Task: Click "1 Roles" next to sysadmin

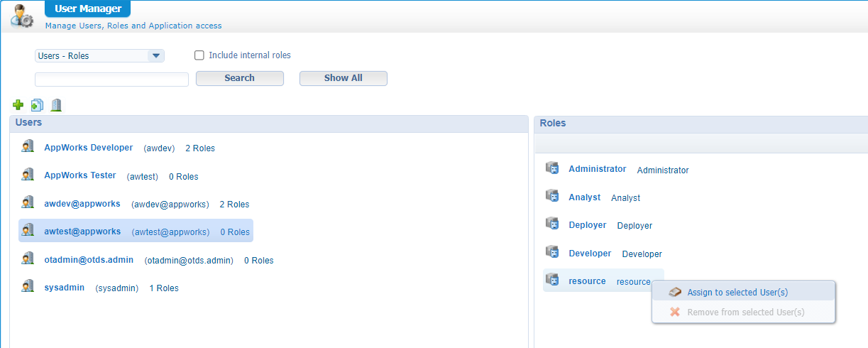Action: point(164,288)
